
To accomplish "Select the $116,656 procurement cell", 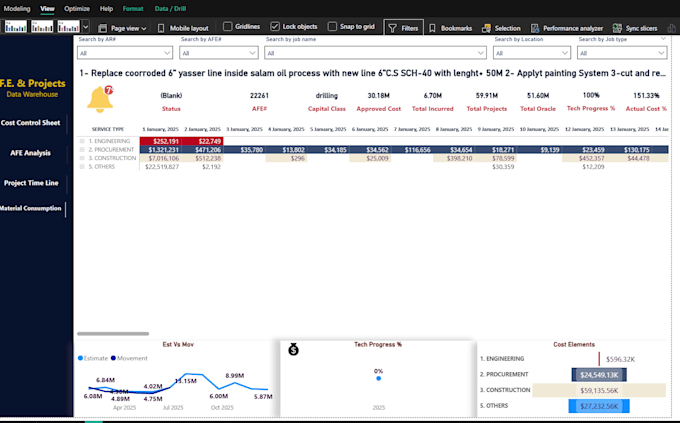I will click(x=412, y=150).
